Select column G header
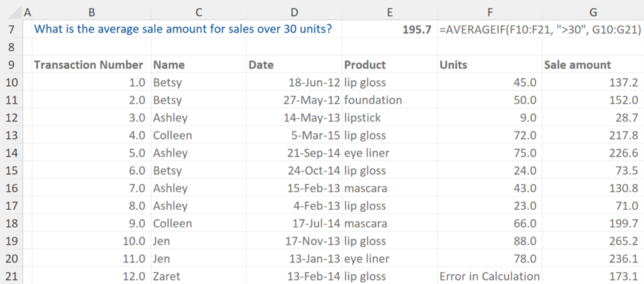This screenshot has width=644, height=284. coord(592,12)
